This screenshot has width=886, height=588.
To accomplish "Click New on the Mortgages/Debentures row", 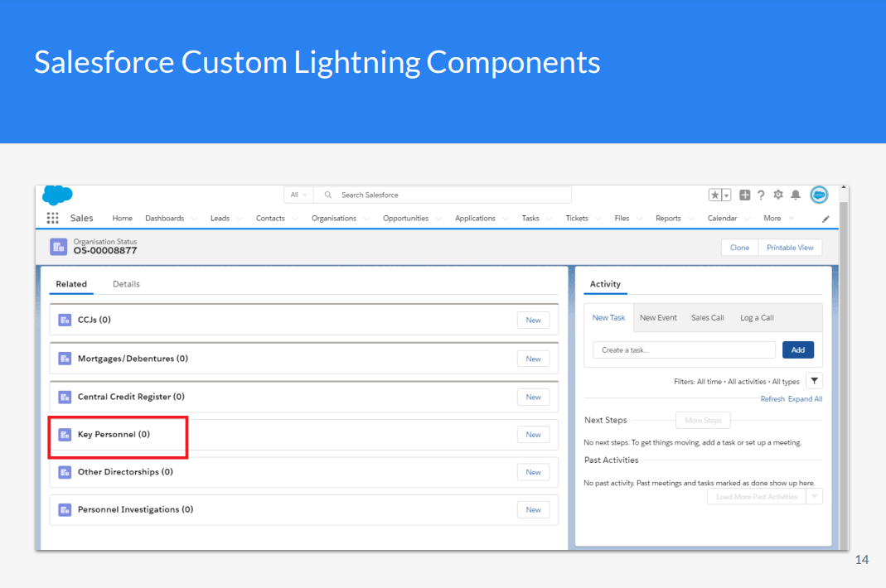I will (534, 359).
